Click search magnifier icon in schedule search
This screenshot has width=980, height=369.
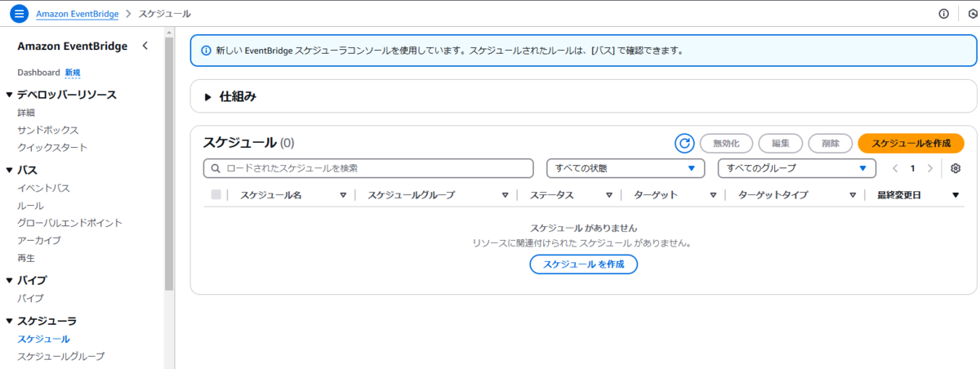(216, 168)
